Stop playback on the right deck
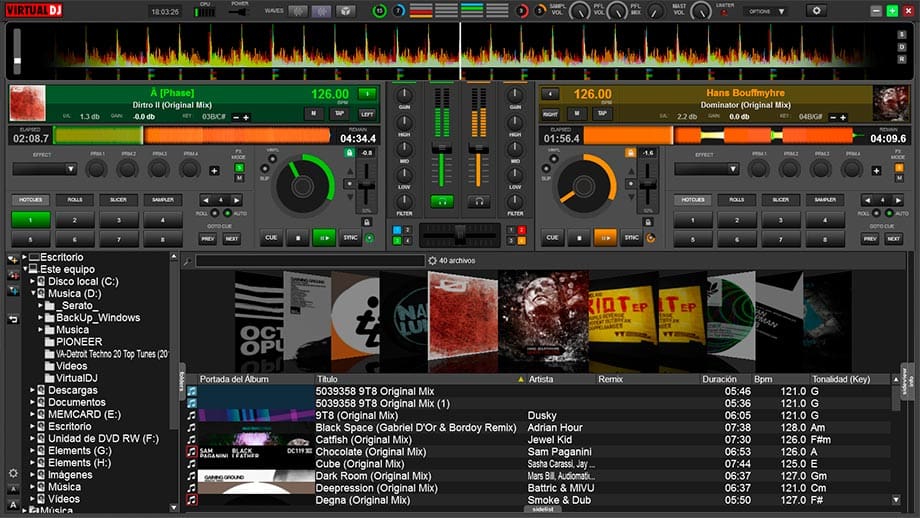920x518 pixels. coord(579,238)
